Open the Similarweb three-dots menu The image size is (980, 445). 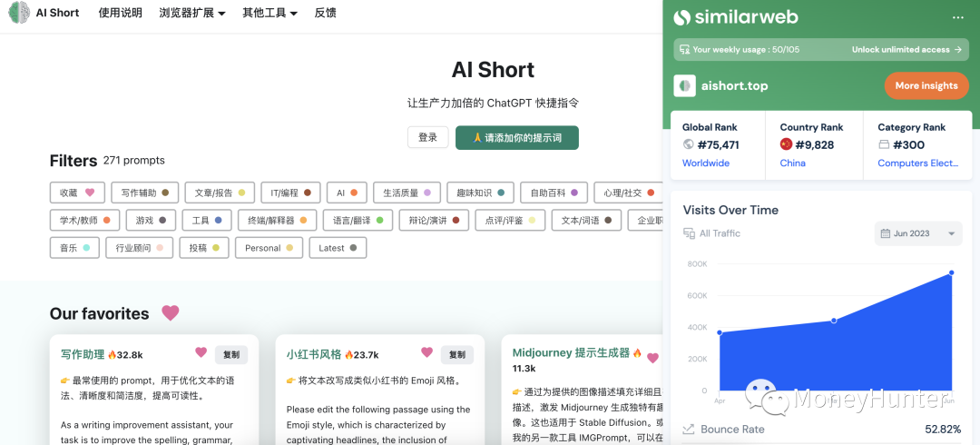pos(957,17)
